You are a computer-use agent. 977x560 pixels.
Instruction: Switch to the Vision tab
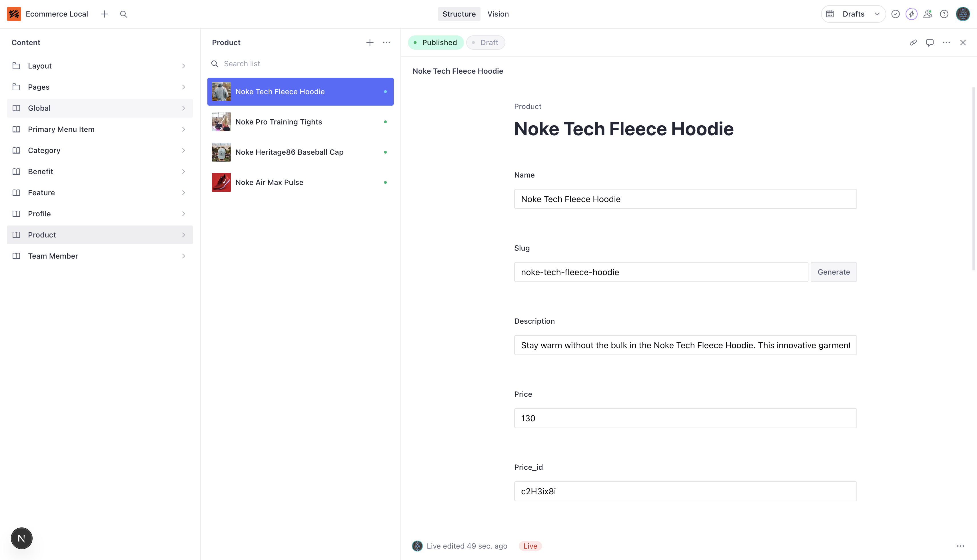498,14
